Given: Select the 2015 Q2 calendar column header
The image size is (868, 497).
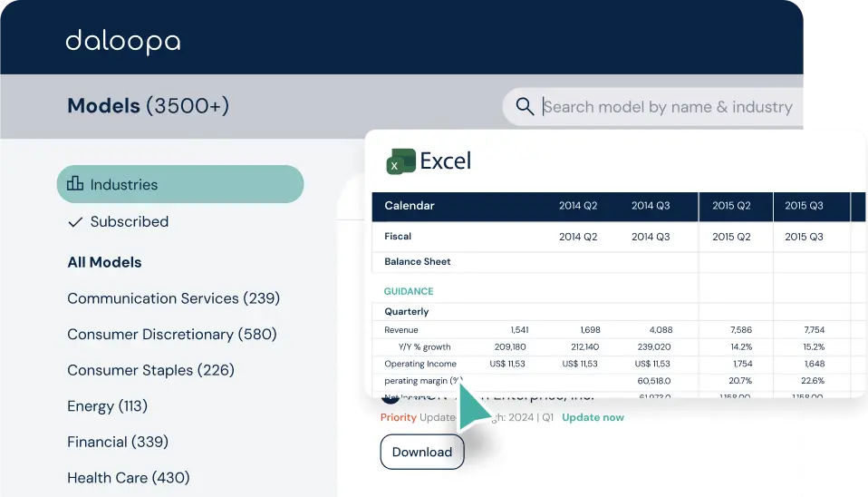Looking at the screenshot, I should click(x=731, y=206).
